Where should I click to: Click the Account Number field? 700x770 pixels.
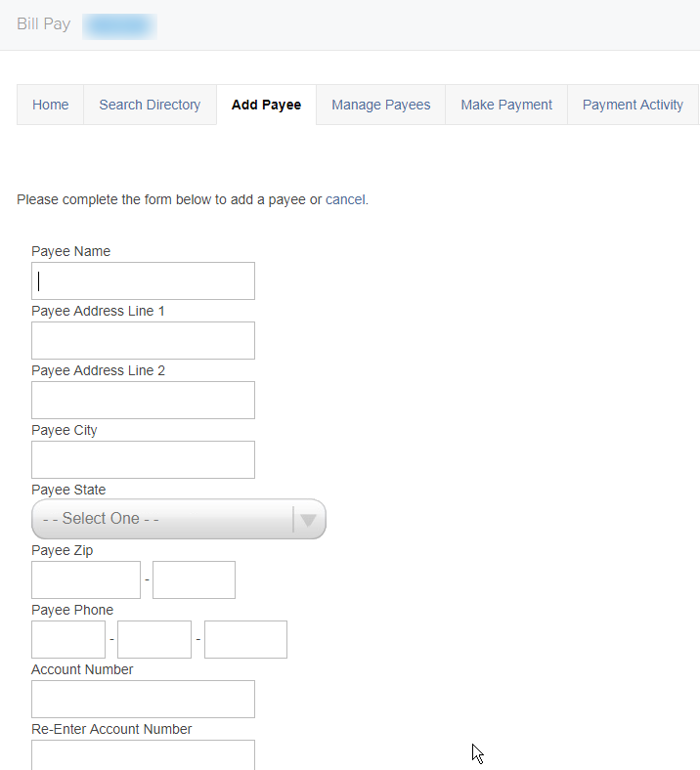point(143,700)
